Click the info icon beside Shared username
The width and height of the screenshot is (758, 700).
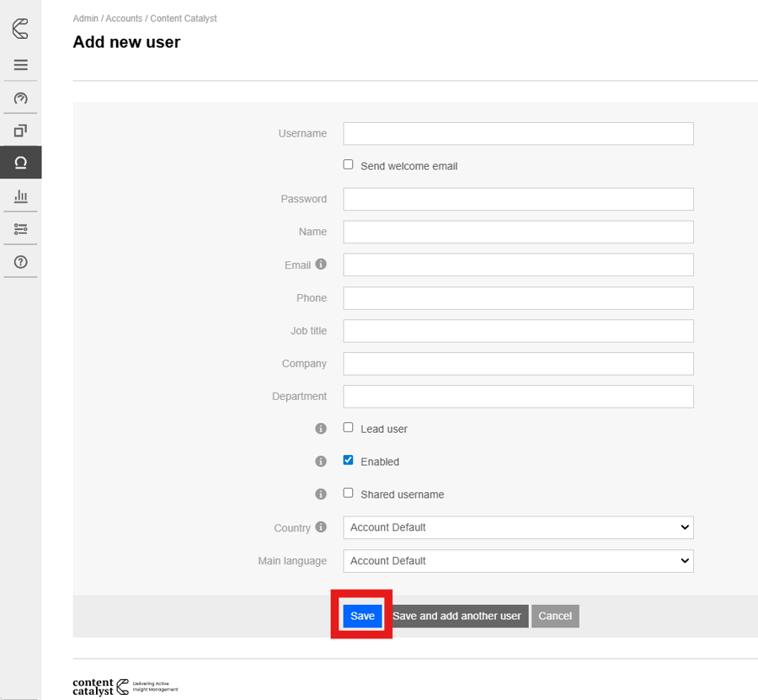(x=321, y=494)
